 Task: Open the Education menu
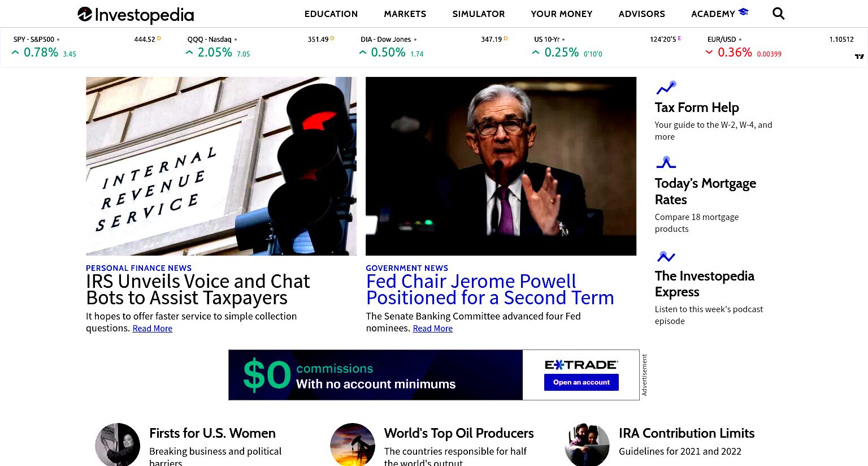[331, 14]
